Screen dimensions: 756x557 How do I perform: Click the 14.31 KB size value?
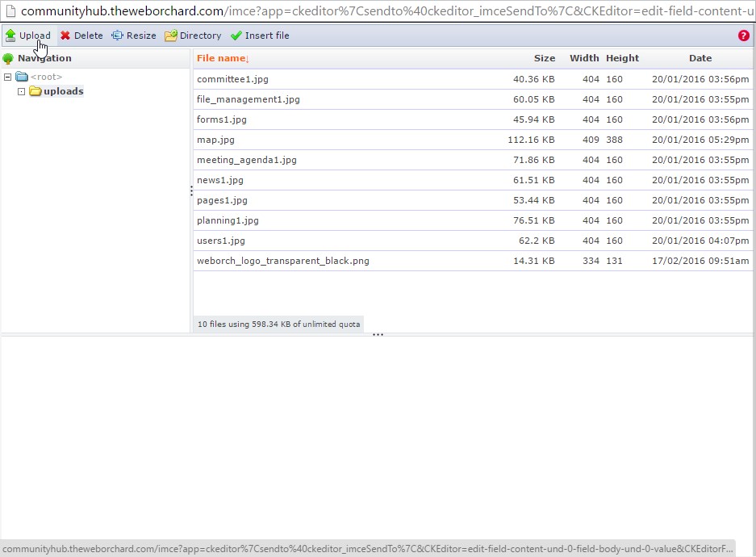click(534, 262)
